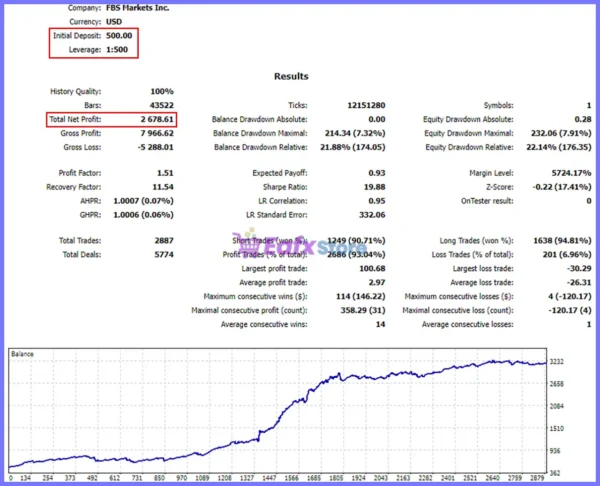The height and width of the screenshot is (486, 600).
Task: Select Maximal consecutive loss value -120.17 (4)
Action: [x=569, y=310]
